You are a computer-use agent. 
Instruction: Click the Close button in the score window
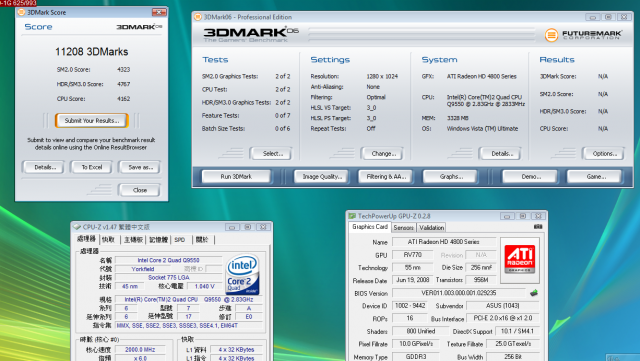coord(139,190)
